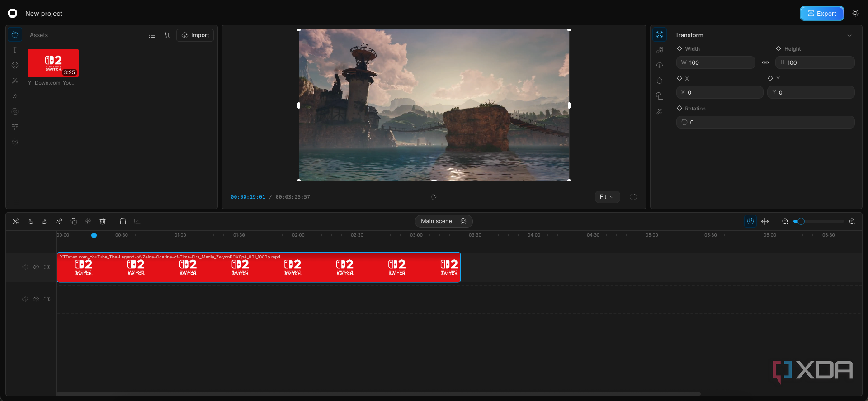Duplicate the selected clip
Image resolution: width=868 pixels, height=401 pixels.
click(74, 221)
